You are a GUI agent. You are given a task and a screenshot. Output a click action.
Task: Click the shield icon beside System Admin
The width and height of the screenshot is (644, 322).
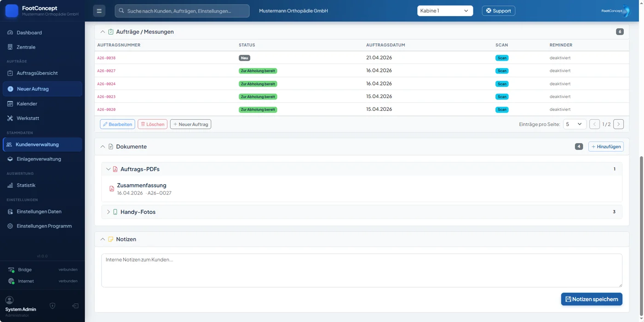tap(52, 306)
